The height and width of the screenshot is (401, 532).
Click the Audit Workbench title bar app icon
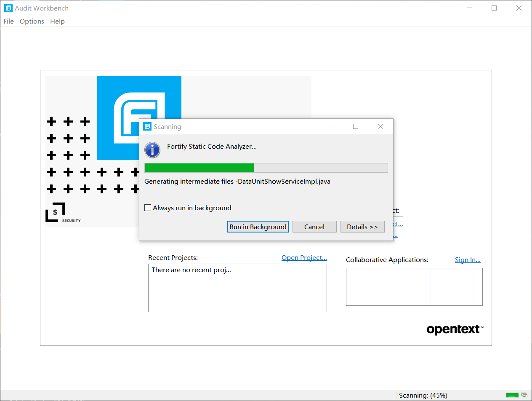point(8,8)
